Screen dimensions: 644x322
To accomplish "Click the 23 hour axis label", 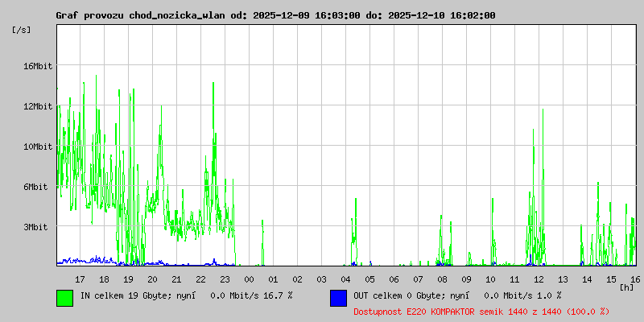I will coord(225,279).
